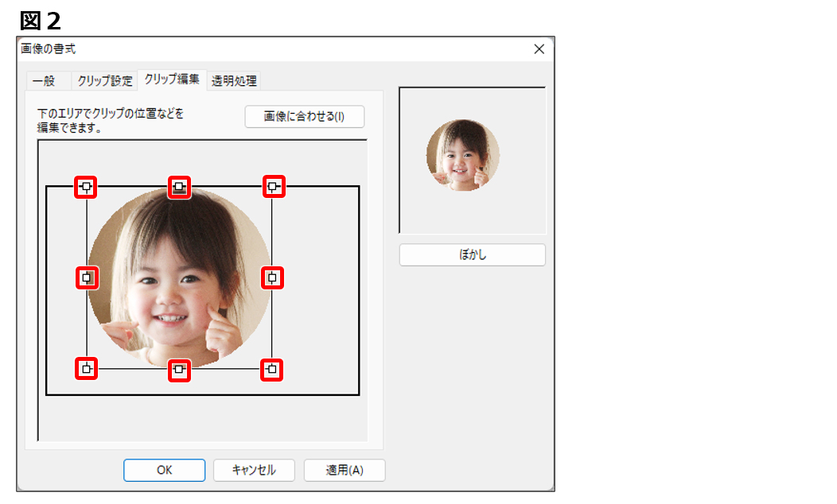Close the 画像の書式 dialog
837x504 pixels.
(x=539, y=49)
